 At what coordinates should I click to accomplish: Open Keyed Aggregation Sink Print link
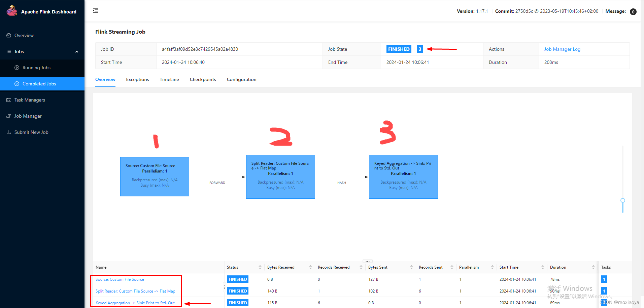coord(135,303)
